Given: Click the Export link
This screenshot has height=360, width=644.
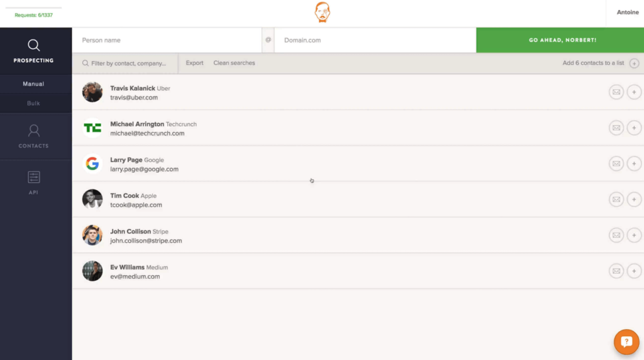Looking at the screenshot, I should [x=194, y=63].
